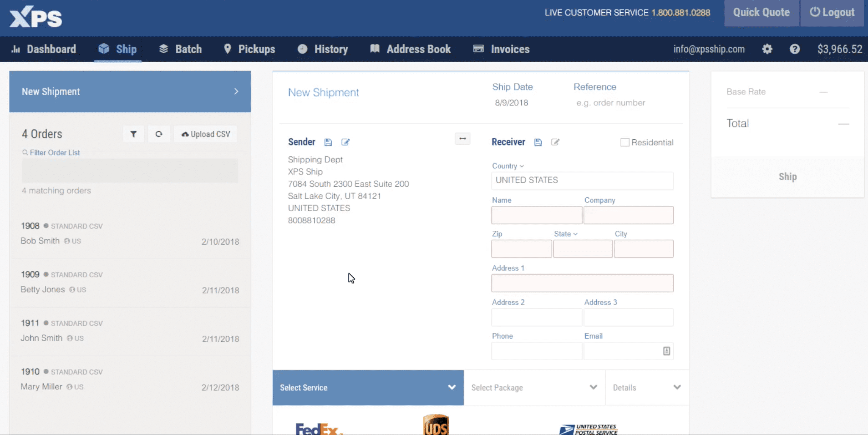Click the cube icon on the Ship tab
868x435 pixels.
click(104, 48)
